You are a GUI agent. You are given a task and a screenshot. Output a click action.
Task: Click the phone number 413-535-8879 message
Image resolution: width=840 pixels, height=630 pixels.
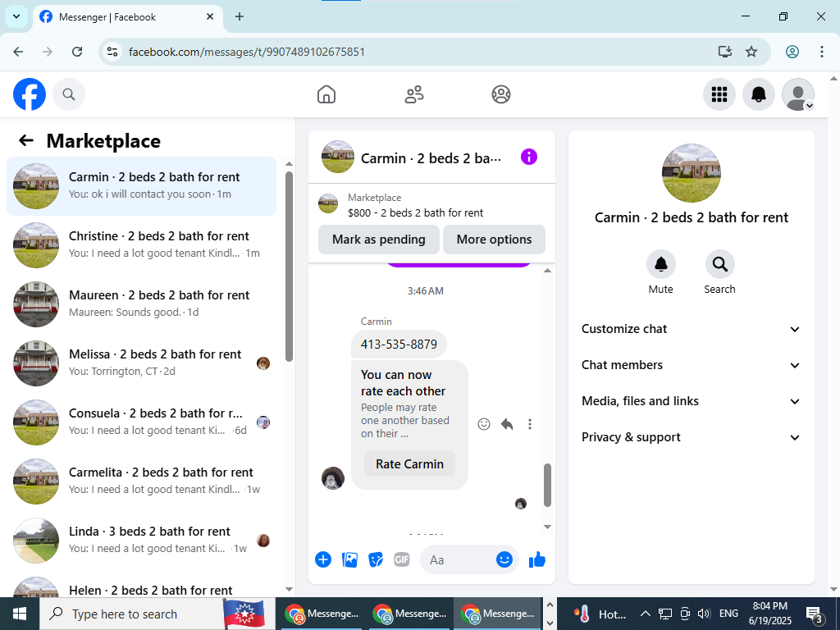point(399,344)
